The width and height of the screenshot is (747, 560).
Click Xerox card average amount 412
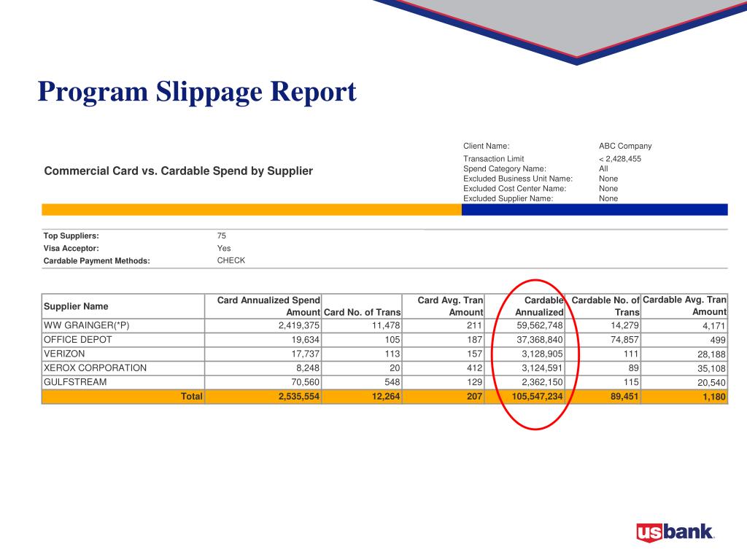pos(474,368)
